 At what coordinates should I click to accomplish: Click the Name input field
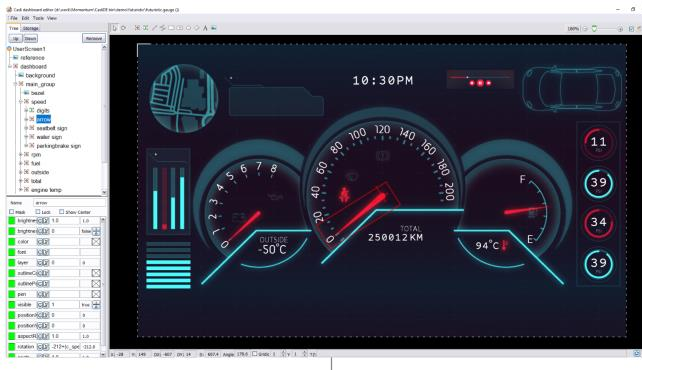pyautogui.click(x=69, y=203)
